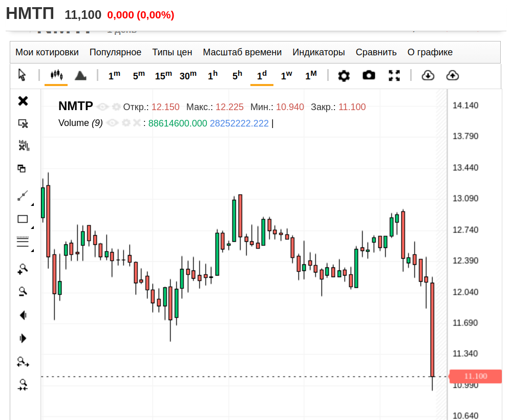Click the cloud upload icon
Image resolution: width=510 pixels, height=420 pixels.
click(453, 75)
